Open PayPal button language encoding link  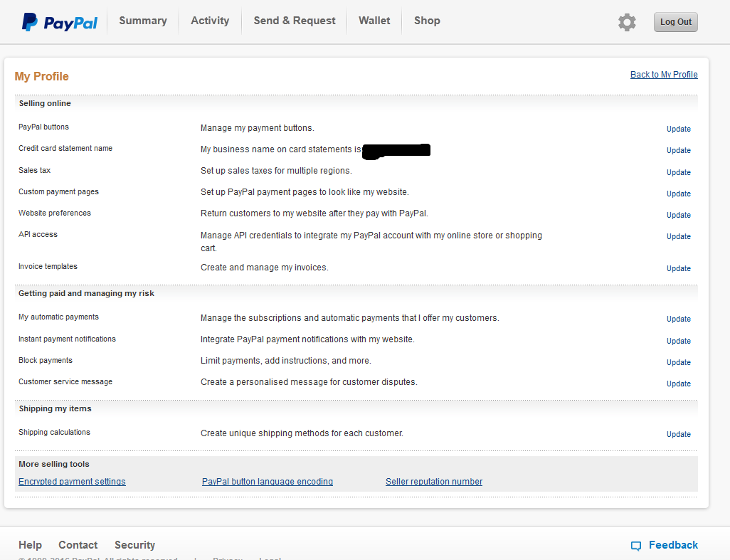pos(268,482)
